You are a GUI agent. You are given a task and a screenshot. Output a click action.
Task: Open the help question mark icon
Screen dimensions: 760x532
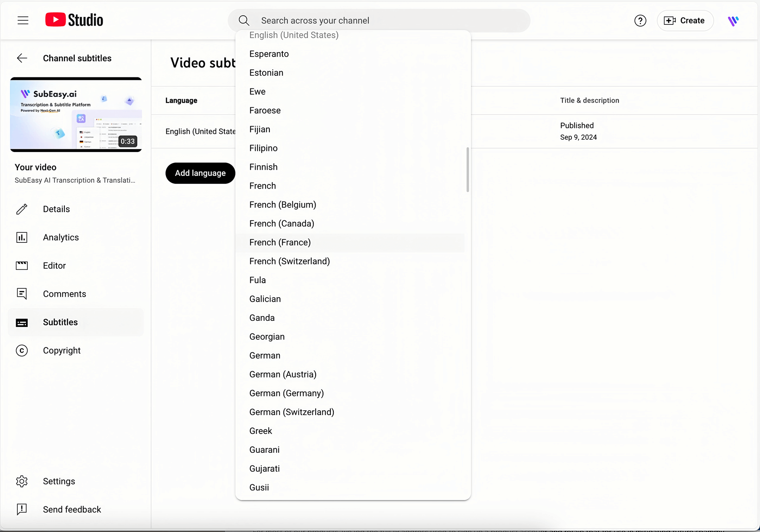[x=640, y=21]
